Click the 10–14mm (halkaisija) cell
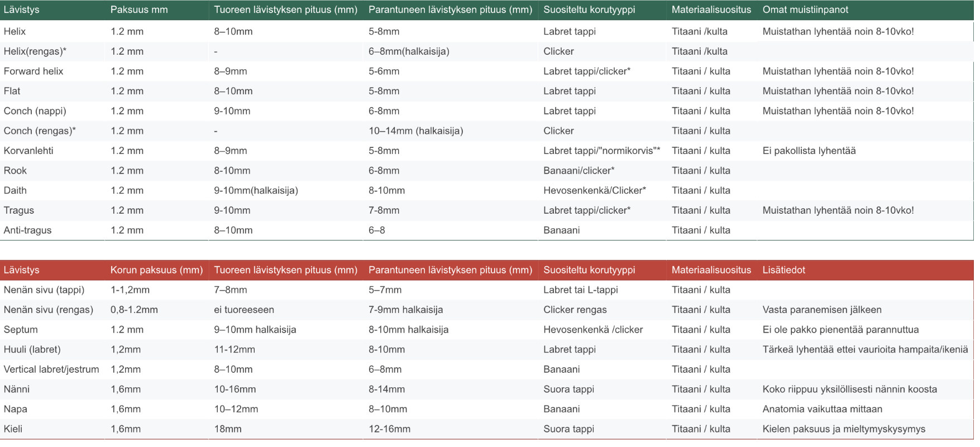Screen dimensions: 980x447 coord(415,131)
